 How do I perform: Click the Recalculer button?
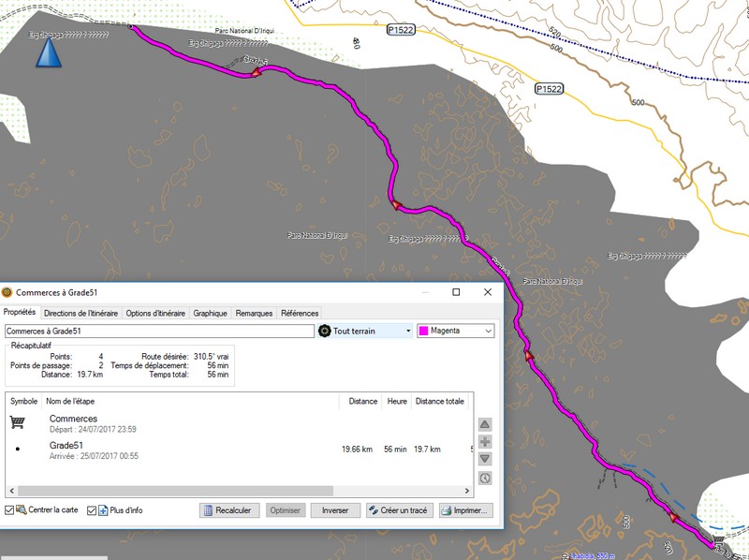pyautogui.click(x=228, y=510)
